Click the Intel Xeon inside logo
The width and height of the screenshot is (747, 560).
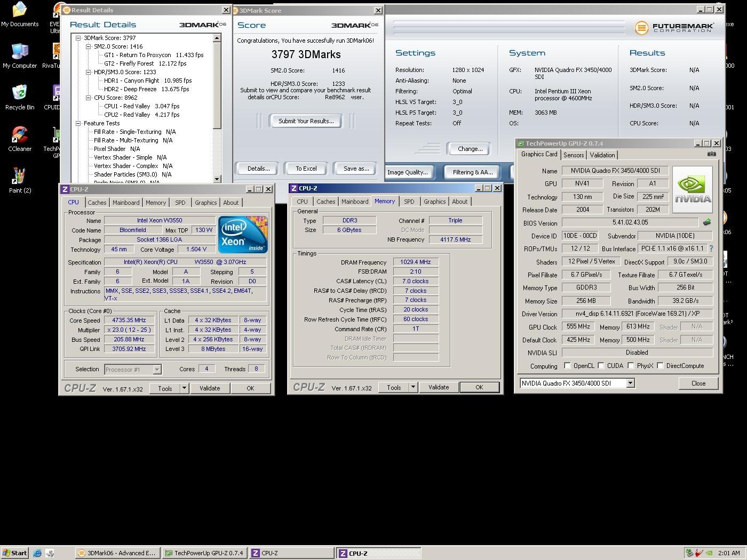tap(243, 235)
